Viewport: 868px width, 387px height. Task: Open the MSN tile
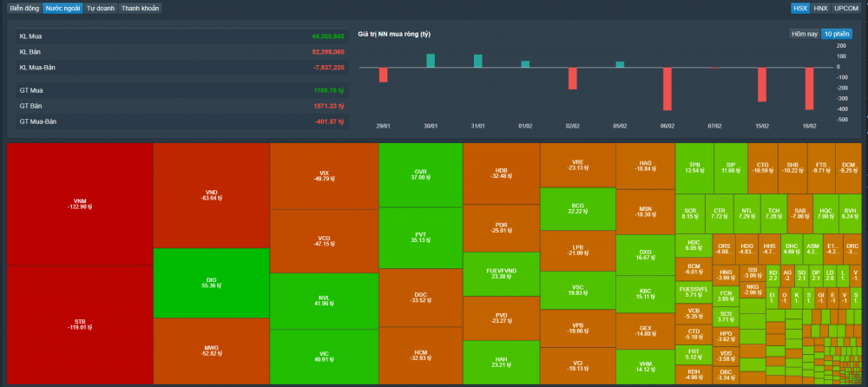(x=645, y=212)
